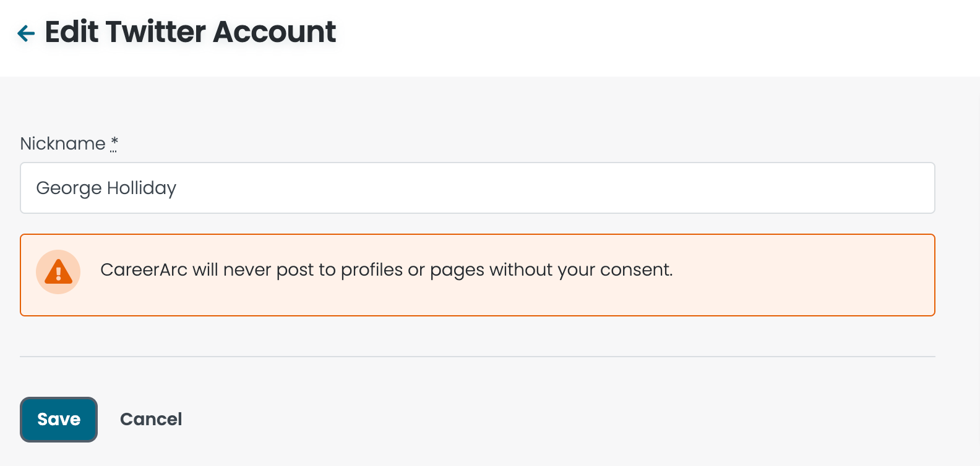
Task: Click empty area inside the Nickname box
Action: (x=557, y=188)
